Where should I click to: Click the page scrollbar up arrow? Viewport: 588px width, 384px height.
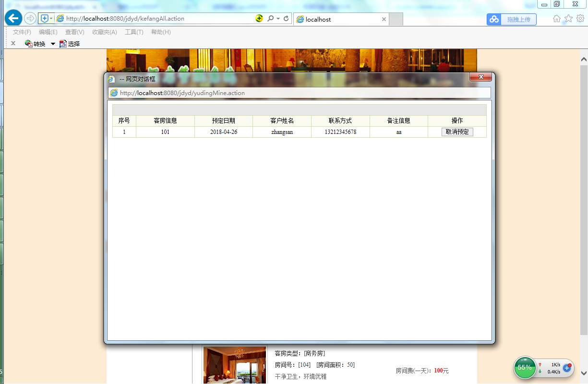[584, 60]
